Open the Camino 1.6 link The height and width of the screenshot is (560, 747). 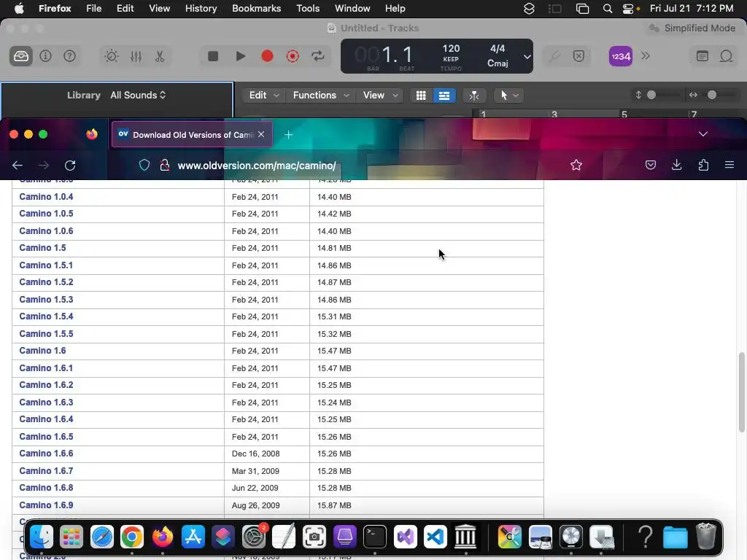click(42, 351)
